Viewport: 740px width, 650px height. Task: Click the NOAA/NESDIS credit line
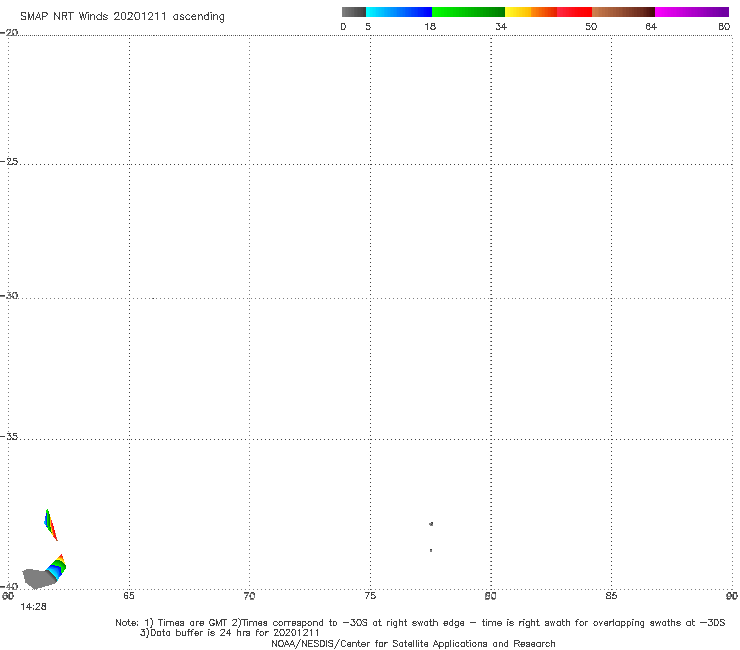pos(413,644)
